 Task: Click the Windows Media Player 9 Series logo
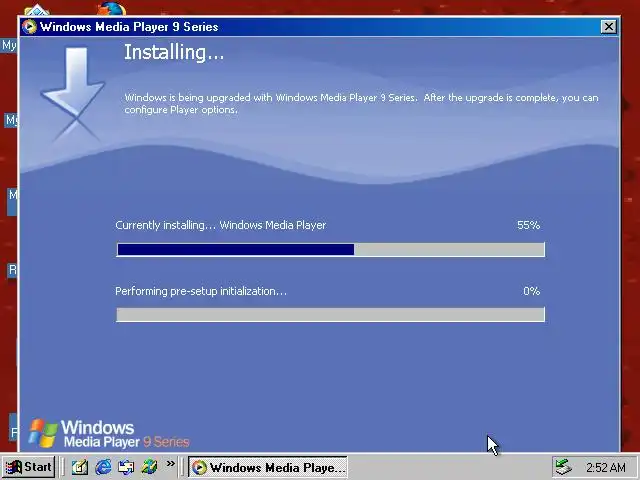(109, 433)
